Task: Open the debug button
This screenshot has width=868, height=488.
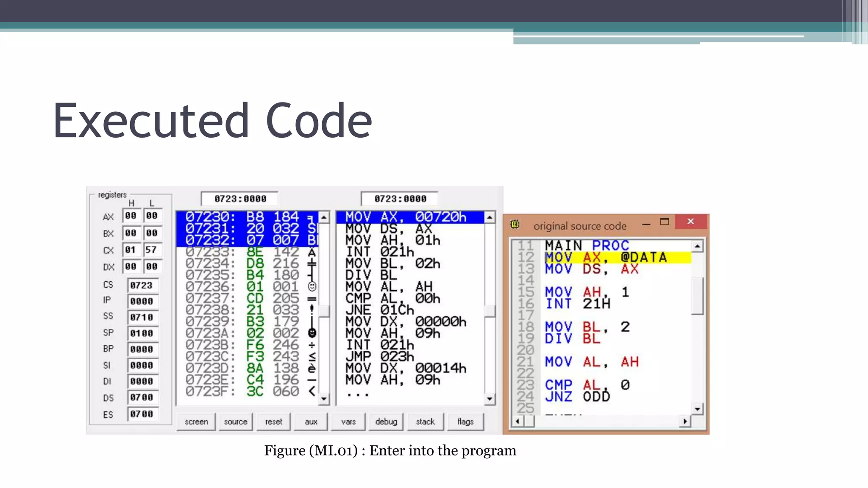Action: point(386,421)
